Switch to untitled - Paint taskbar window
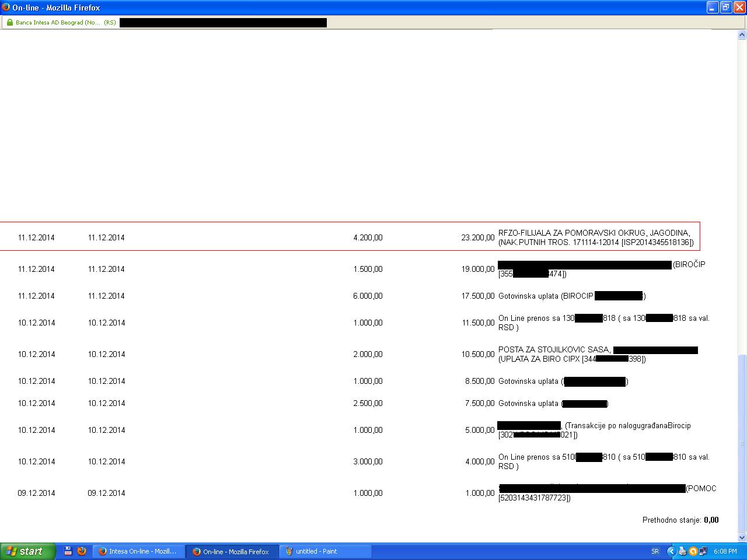The image size is (747, 560). (325, 551)
